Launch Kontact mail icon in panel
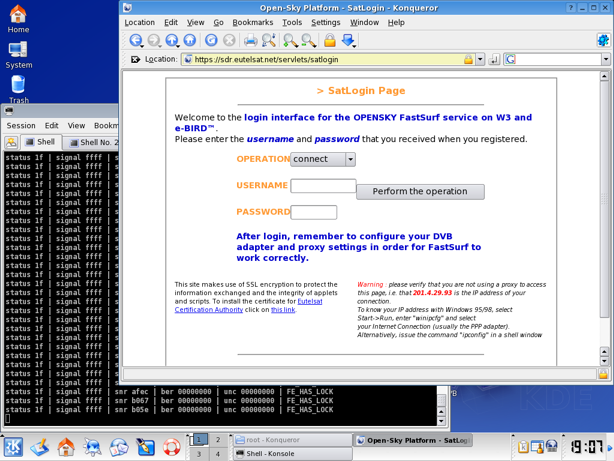The image size is (614, 461). click(119, 447)
